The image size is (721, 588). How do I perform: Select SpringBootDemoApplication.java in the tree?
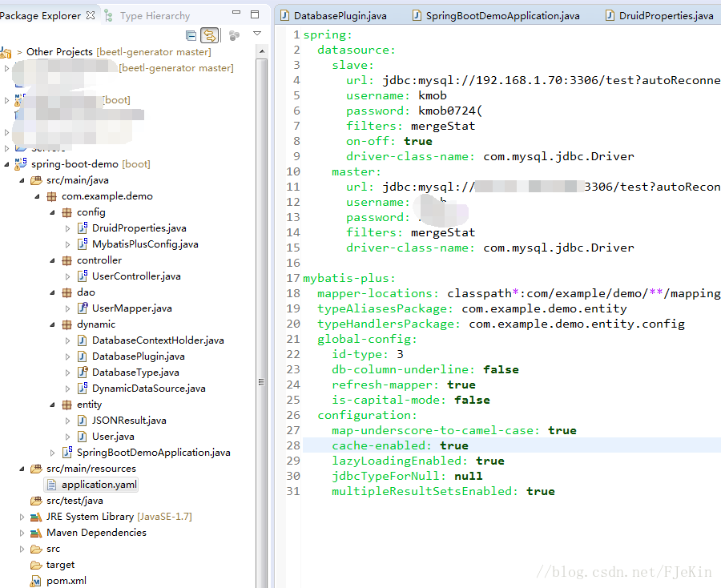click(154, 453)
